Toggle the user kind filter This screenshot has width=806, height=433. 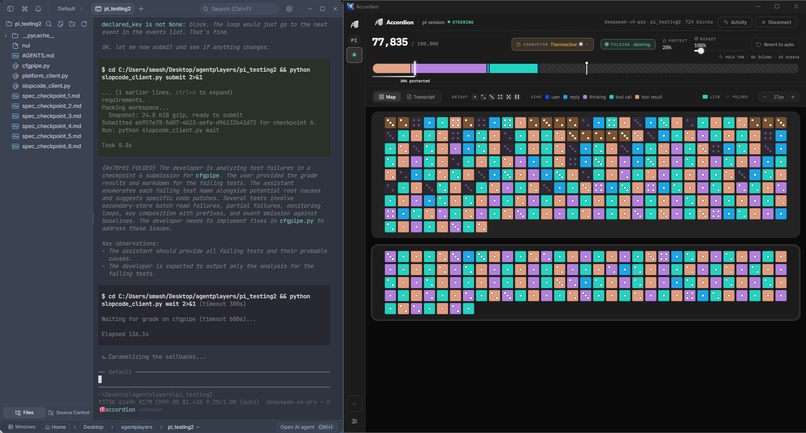click(x=553, y=97)
